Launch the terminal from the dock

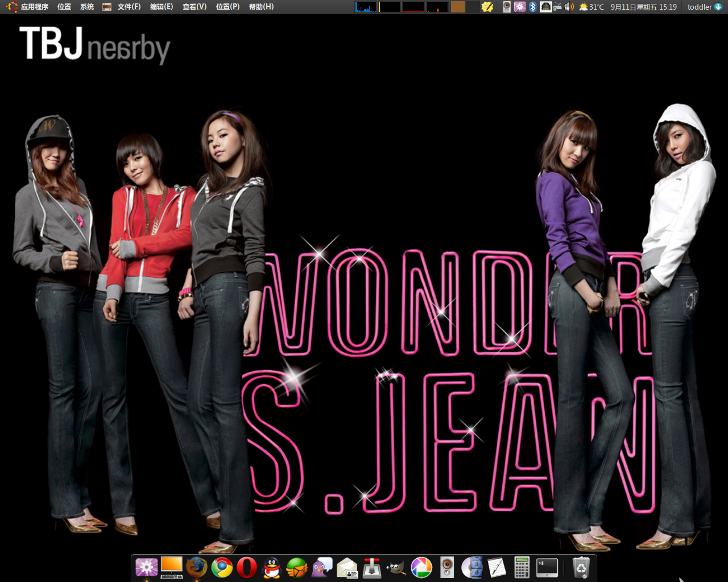(547, 567)
